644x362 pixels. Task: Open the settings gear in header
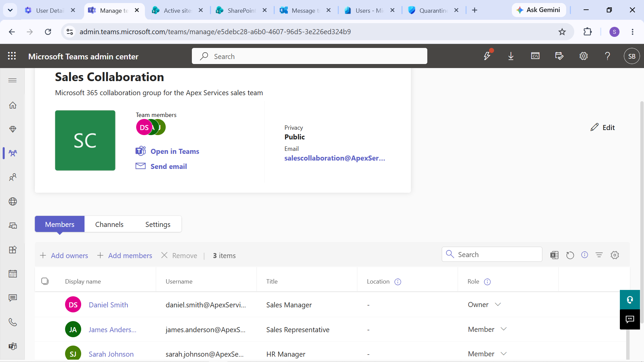point(584,56)
